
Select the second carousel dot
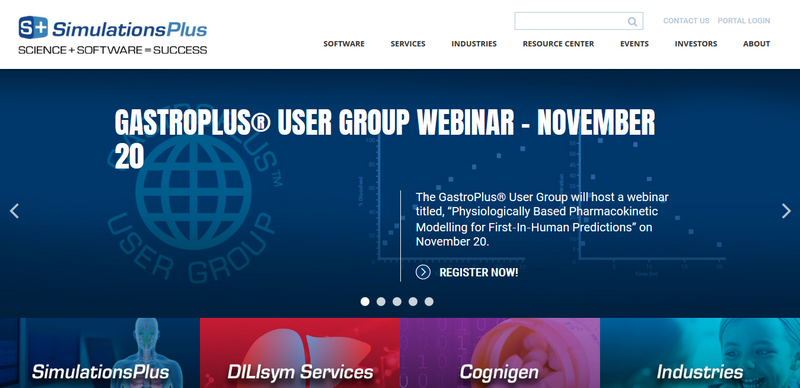tap(381, 302)
